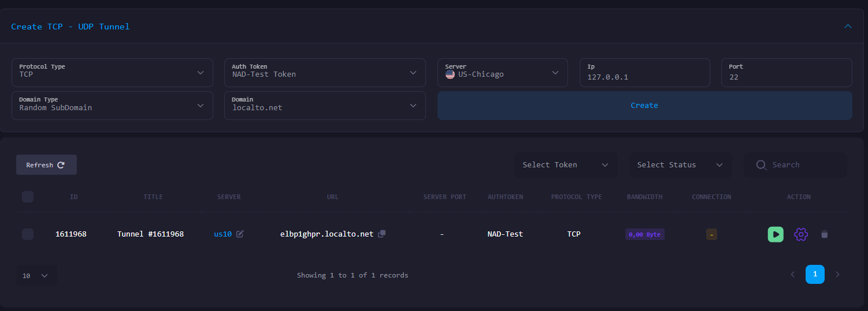
Task: Copy the elbp1ghpr.localto.net URL icon
Action: point(381,234)
